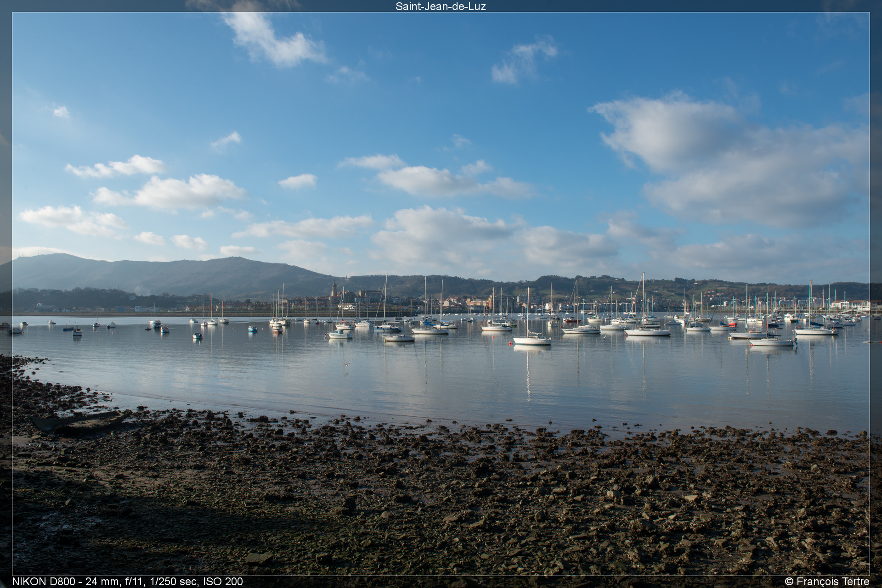Screen dimensions: 882x588
Task: Click the '© François Tertre' copyright text
Action: [827, 582]
